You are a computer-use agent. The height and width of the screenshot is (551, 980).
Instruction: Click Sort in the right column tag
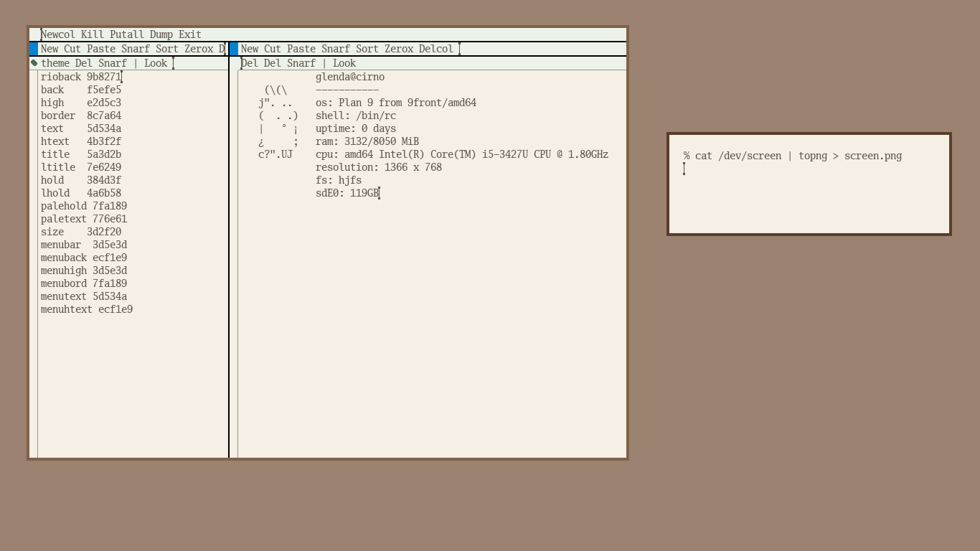point(367,49)
